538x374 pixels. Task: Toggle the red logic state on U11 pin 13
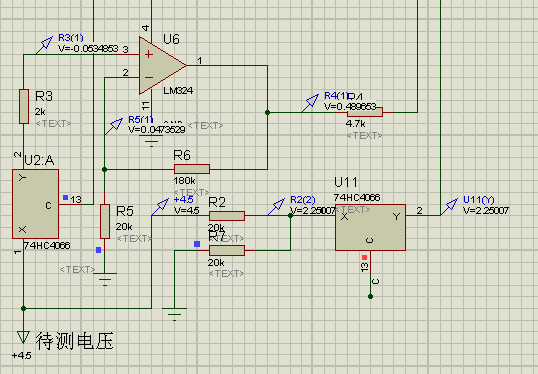pos(364,257)
